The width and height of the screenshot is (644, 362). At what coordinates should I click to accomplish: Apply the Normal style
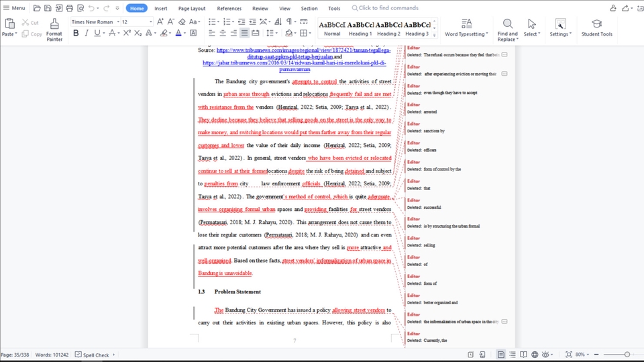point(332,28)
